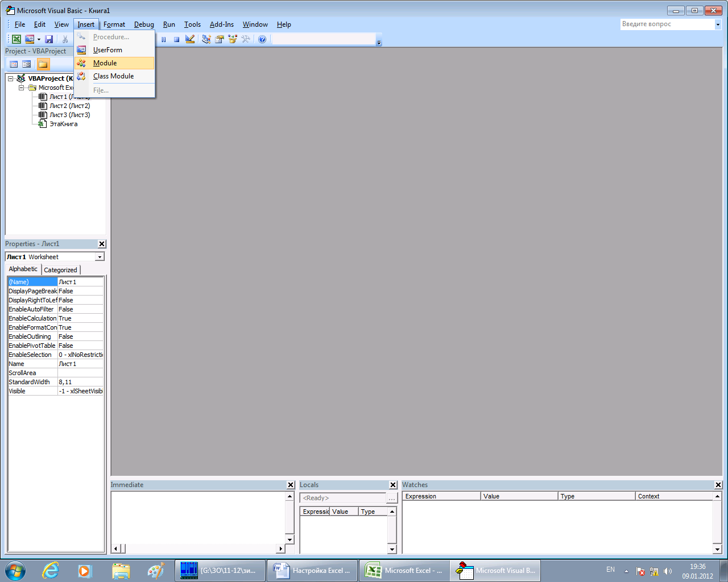This screenshot has height=582, width=728.
Task: Open the Window menu
Action: point(255,24)
